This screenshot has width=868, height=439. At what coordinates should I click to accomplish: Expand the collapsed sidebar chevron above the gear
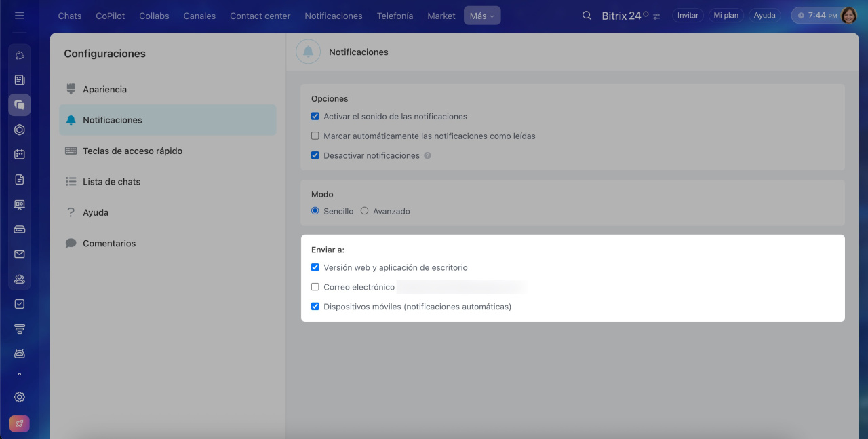click(19, 374)
